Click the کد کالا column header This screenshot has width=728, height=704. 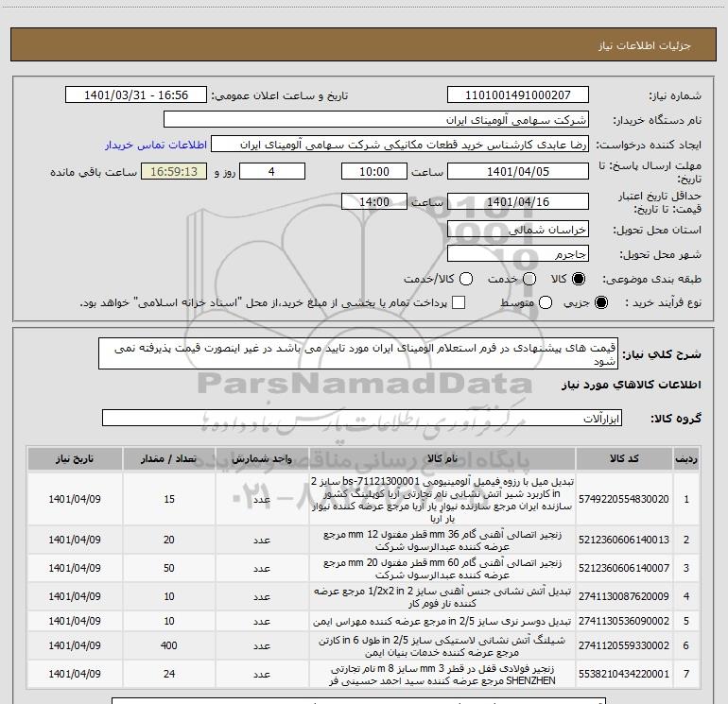(624, 458)
